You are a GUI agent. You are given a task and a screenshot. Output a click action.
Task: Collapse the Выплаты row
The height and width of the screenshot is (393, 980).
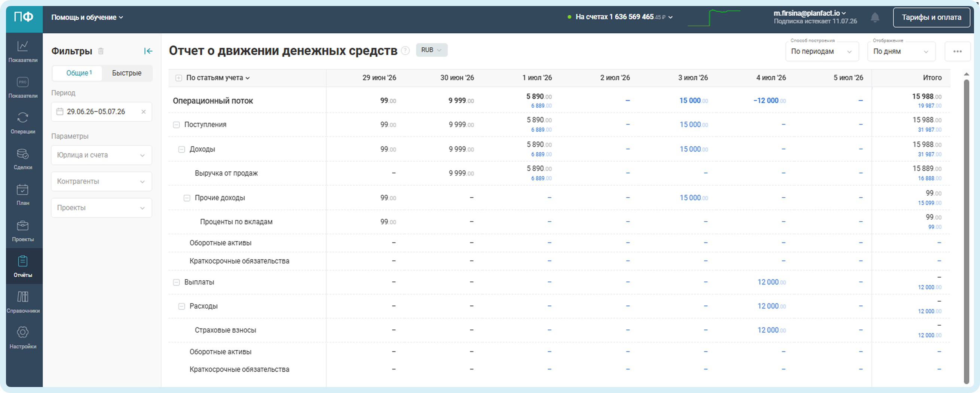176,283
